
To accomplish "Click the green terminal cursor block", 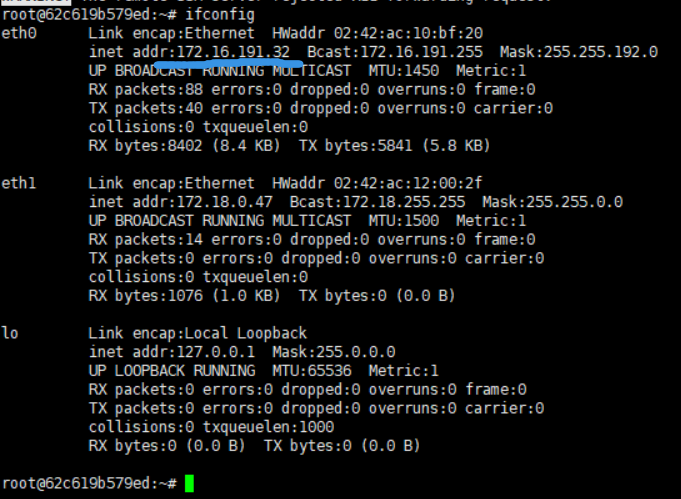I will tap(190, 483).
